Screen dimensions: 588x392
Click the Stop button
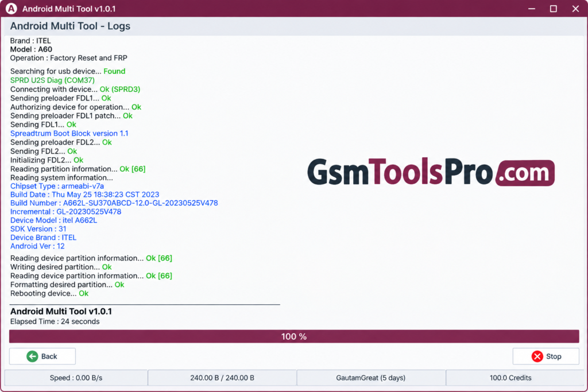coord(546,356)
